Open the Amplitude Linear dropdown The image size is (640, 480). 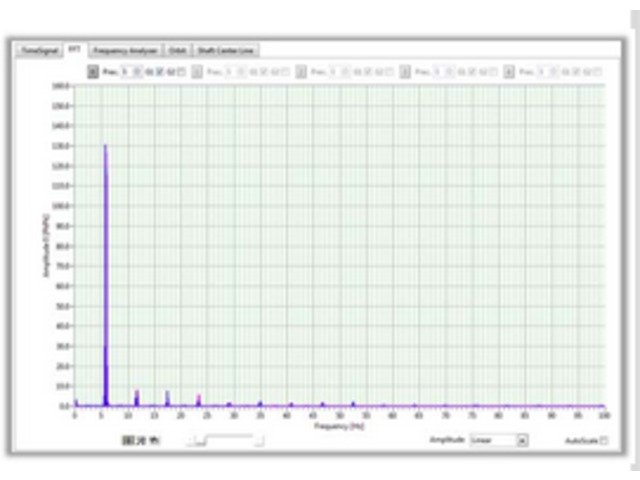click(492, 439)
